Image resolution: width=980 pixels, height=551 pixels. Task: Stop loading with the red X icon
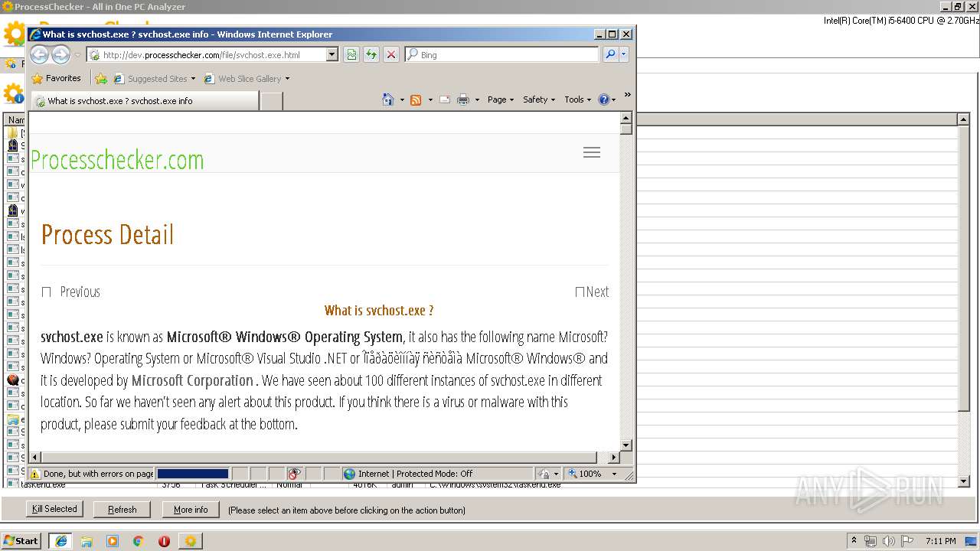(x=391, y=54)
